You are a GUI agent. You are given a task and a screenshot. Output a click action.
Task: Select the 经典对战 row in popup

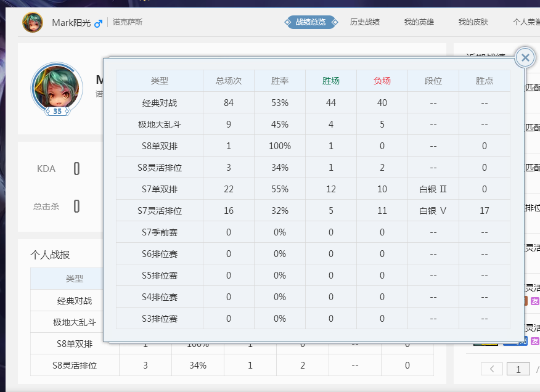(x=160, y=102)
